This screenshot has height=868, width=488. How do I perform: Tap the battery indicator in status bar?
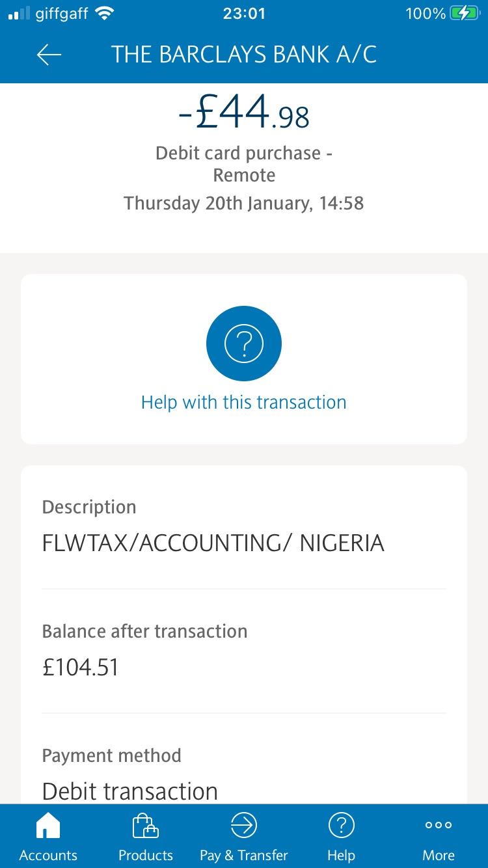[464, 14]
